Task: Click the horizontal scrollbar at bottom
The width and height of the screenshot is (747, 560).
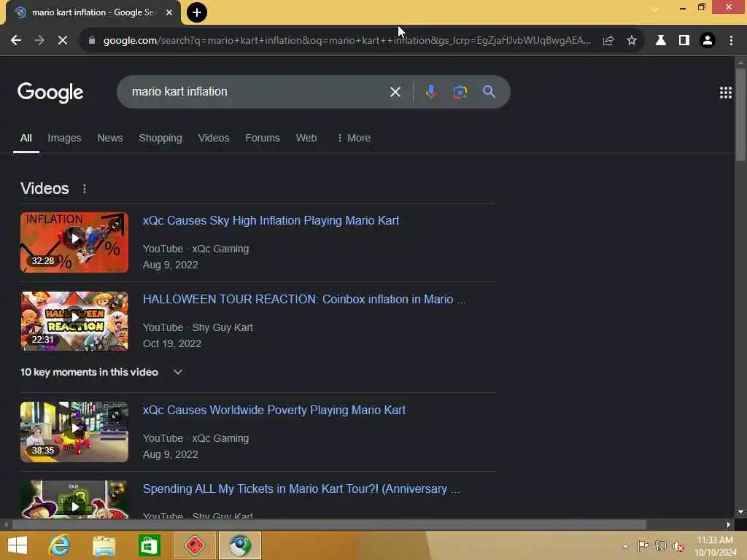Action: pyautogui.click(x=329, y=524)
